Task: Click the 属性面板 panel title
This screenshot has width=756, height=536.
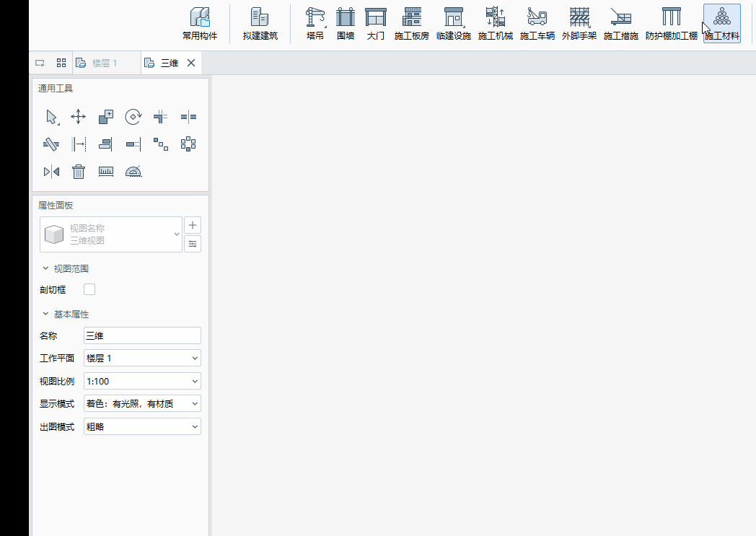Action: coord(56,206)
